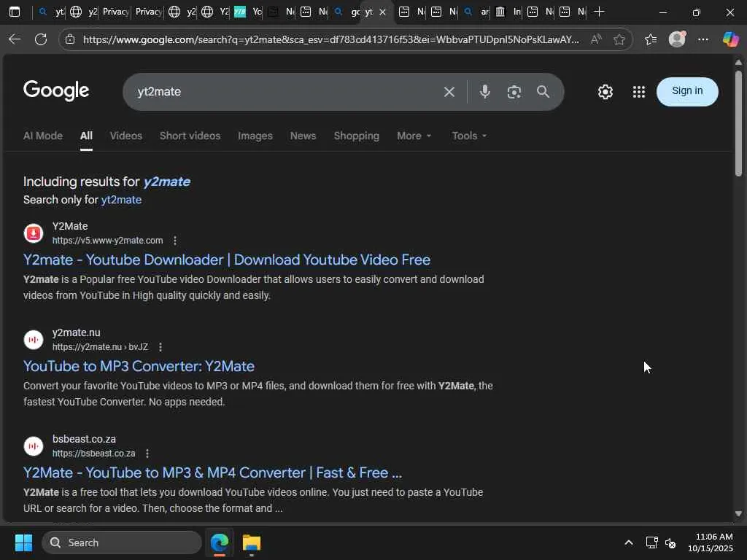Open the Edge tab actions menu icon
Screen dimensions: 747x560
(15, 12)
